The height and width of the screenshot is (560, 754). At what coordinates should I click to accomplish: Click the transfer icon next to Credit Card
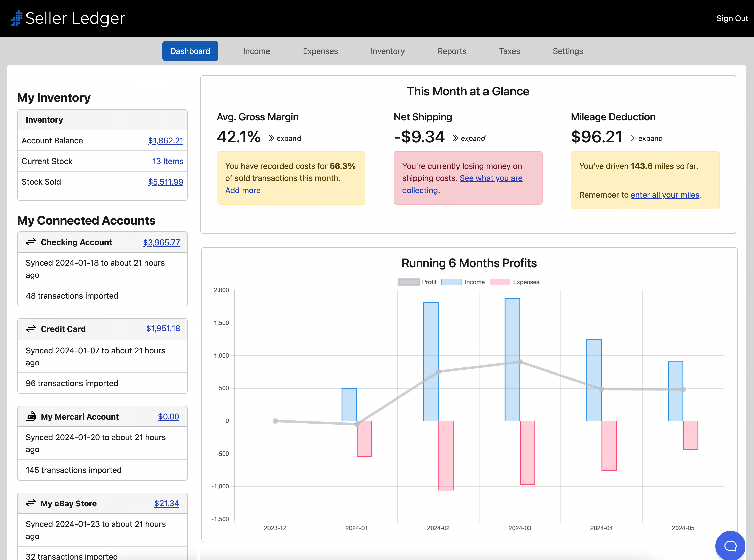[31, 329]
